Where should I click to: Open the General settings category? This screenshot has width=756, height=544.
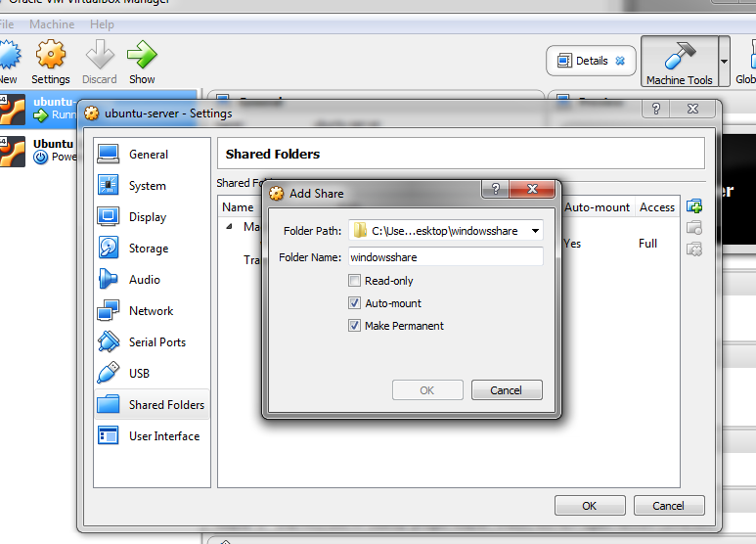pos(152,155)
